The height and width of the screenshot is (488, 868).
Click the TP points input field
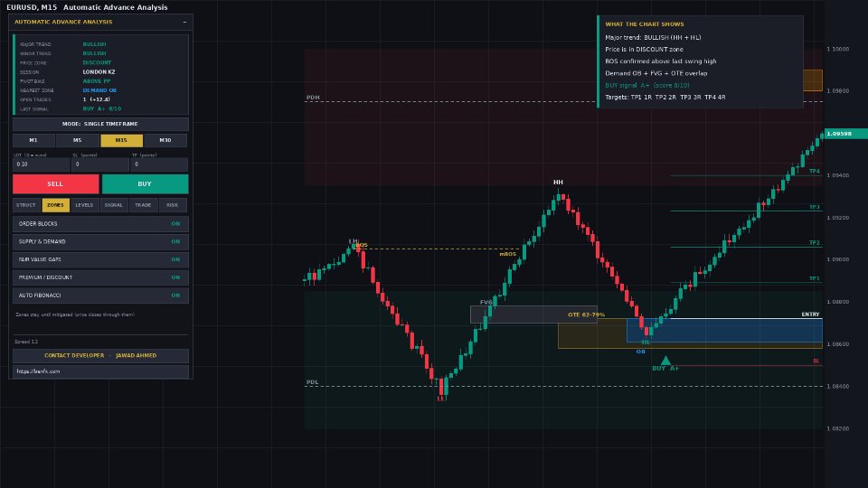pyautogui.click(x=159, y=164)
